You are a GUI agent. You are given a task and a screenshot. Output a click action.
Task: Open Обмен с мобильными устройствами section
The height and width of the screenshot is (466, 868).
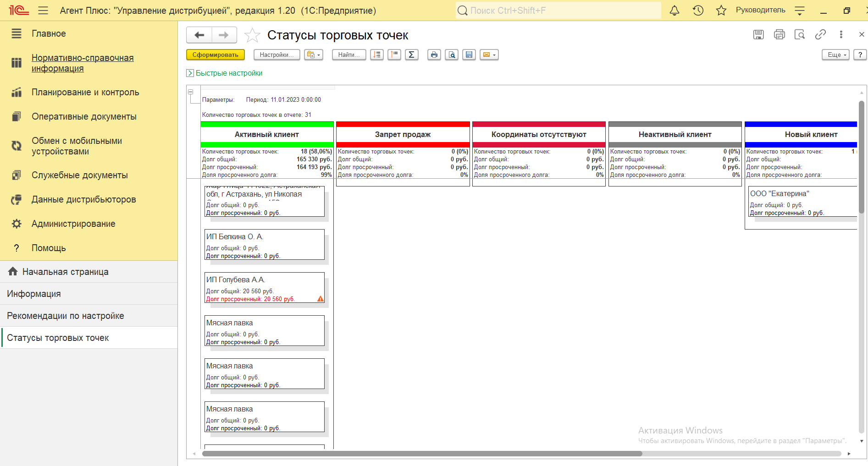tap(89, 146)
